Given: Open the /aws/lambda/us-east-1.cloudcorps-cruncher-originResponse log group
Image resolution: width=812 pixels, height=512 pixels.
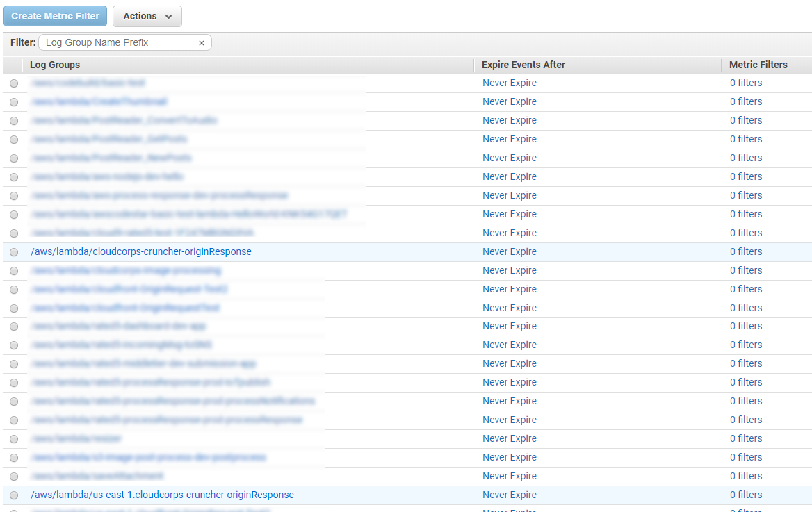Looking at the screenshot, I should click(x=162, y=495).
